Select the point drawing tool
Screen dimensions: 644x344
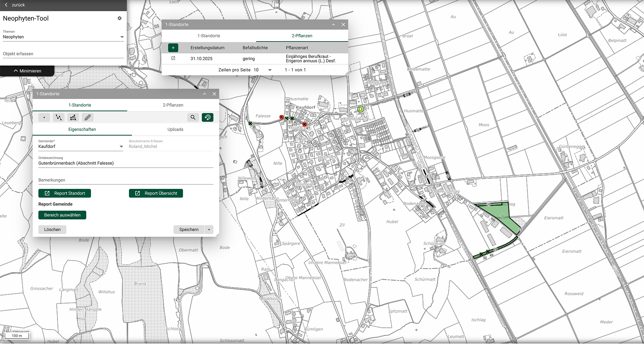coord(44,118)
